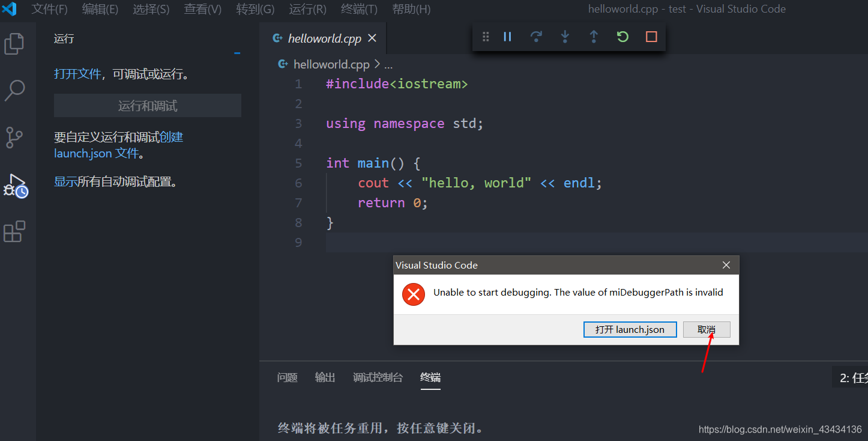The height and width of the screenshot is (441, 868).
Task: Click the red error icon in dialog
Action: click(x=414, y=294)
